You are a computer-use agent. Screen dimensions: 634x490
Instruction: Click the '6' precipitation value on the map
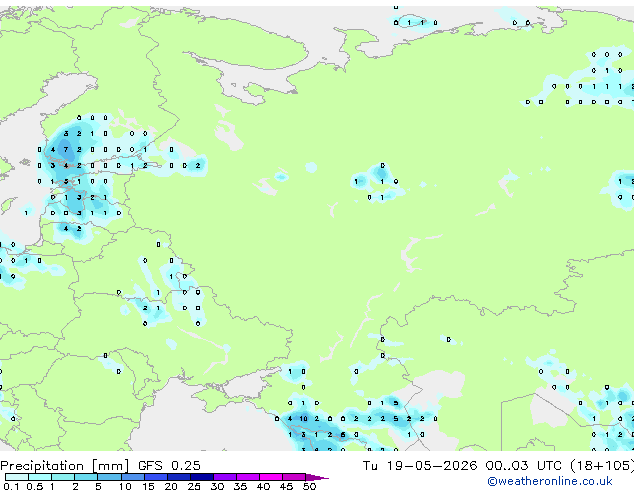click(x=343, y=435)
